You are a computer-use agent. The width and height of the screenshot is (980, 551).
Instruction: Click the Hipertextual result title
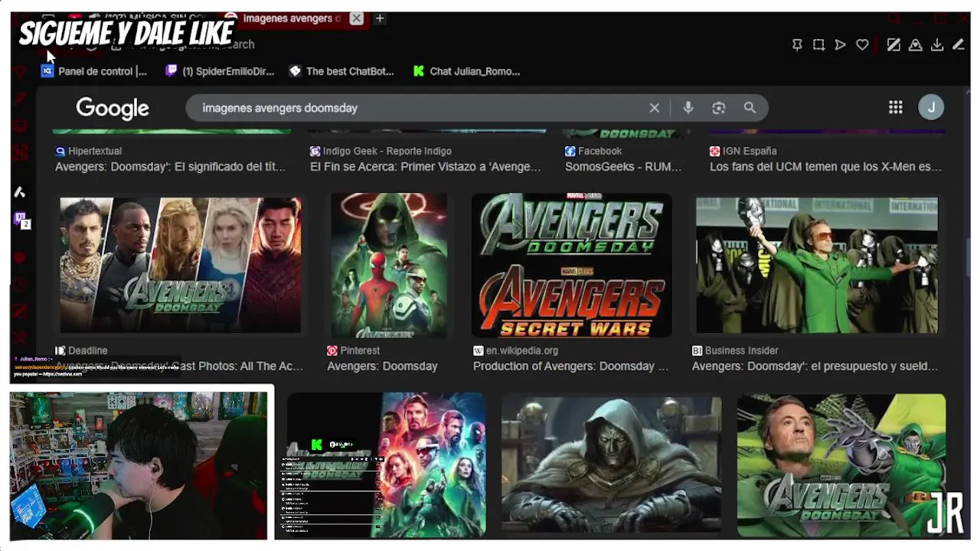pos(170,167)
